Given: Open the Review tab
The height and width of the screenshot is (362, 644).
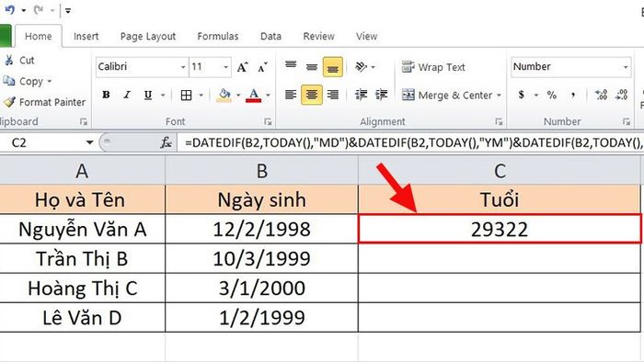Looking at the screenshot, I should pos(318,36).
